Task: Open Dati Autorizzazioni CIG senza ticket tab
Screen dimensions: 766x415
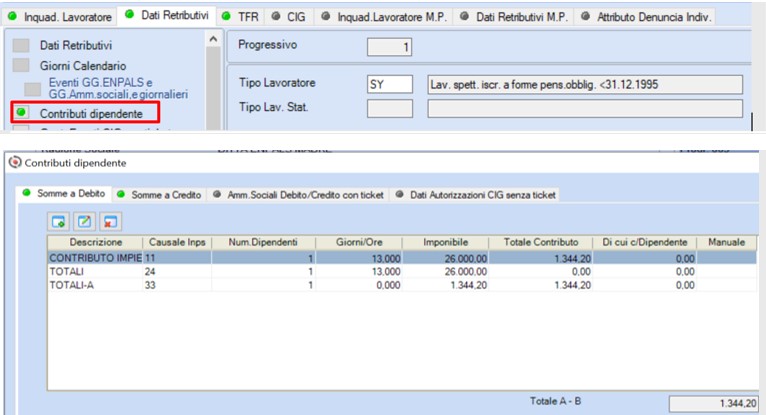Action: point(476,195)
